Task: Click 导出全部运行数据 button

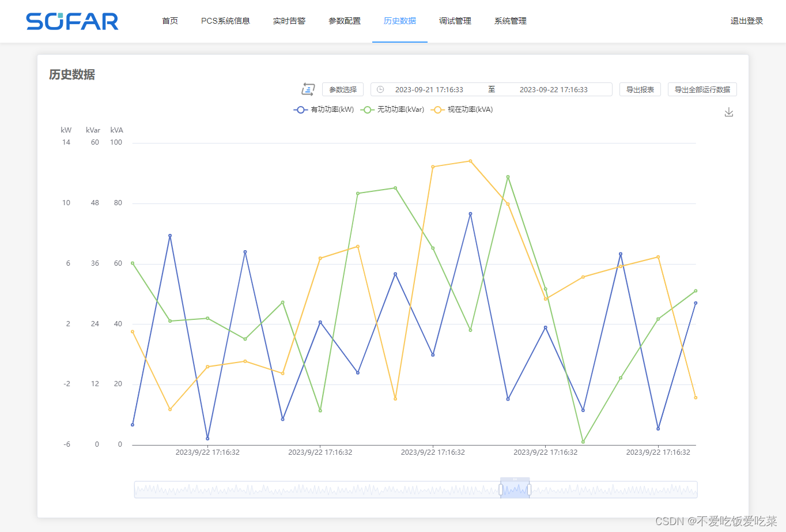Action: (x=702, y=89)
